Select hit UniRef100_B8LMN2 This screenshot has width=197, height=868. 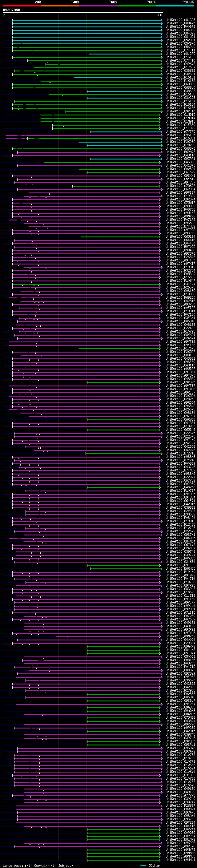coord(180,839)
